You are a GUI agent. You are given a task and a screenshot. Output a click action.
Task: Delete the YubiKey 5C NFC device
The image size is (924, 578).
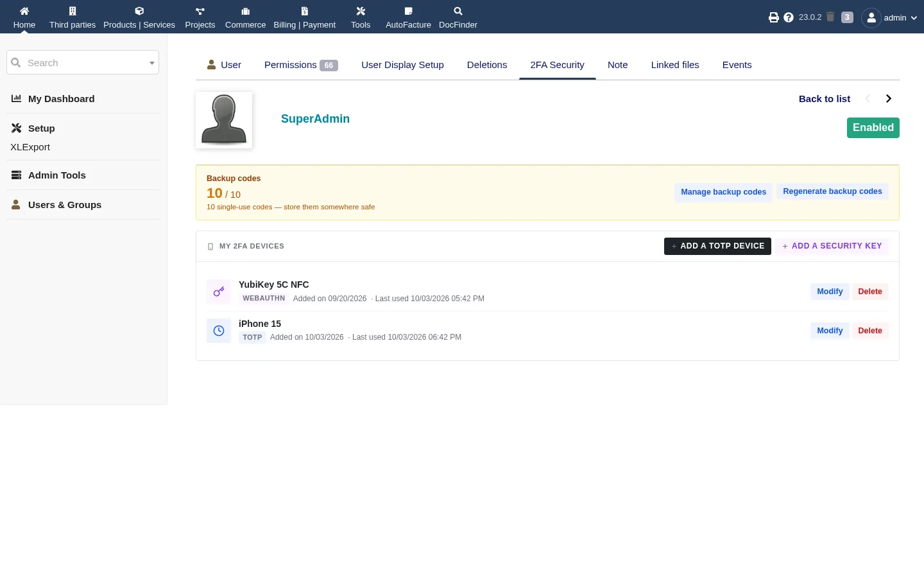click(870, 292)
